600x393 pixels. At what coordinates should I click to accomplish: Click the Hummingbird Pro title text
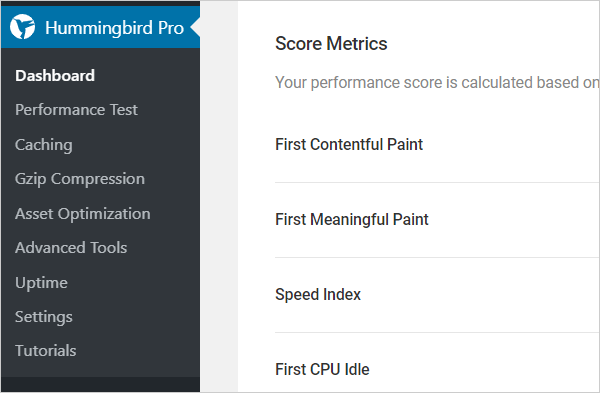(114, 28)
